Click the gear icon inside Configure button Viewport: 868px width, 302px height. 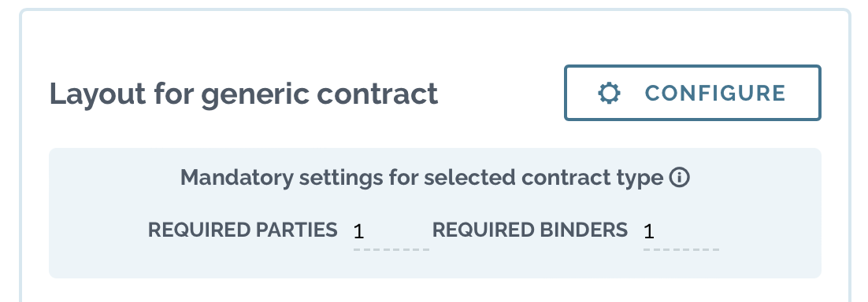(x=609, y=93)
